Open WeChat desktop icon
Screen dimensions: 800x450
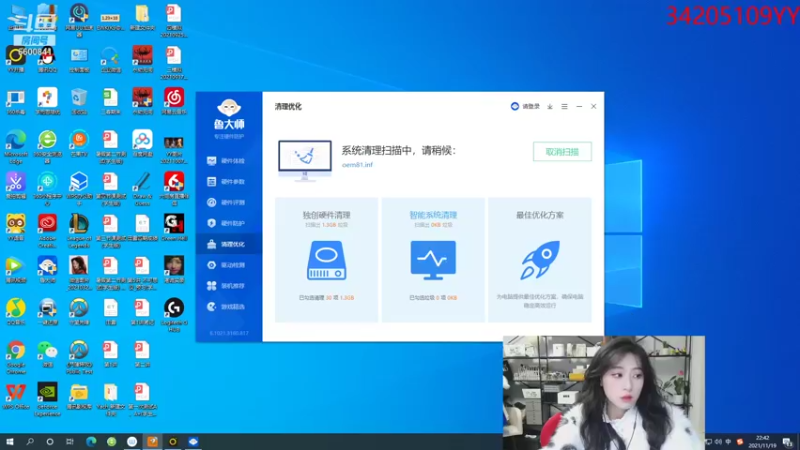pyautogui.click(x=47, y=354)
